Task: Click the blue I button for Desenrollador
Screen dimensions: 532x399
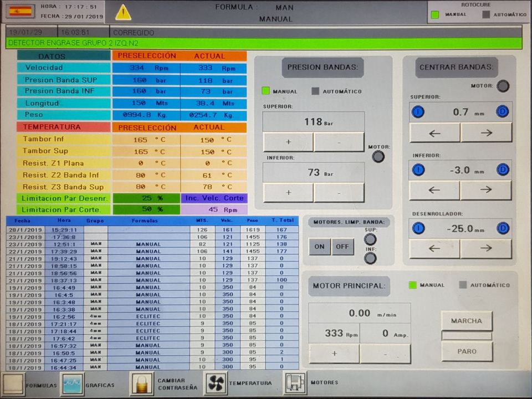Action: click(x=418, y=228)
